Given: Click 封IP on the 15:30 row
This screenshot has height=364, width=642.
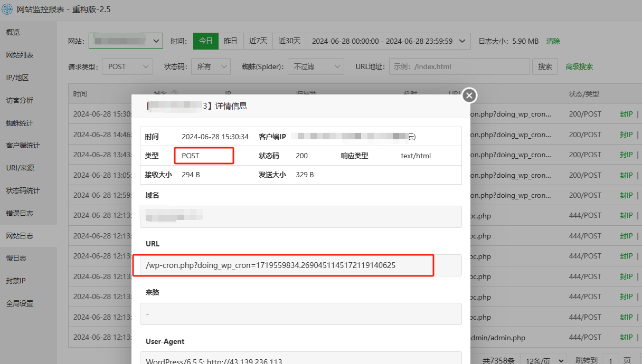Looking at the screenshot, I should coord(626,114).
